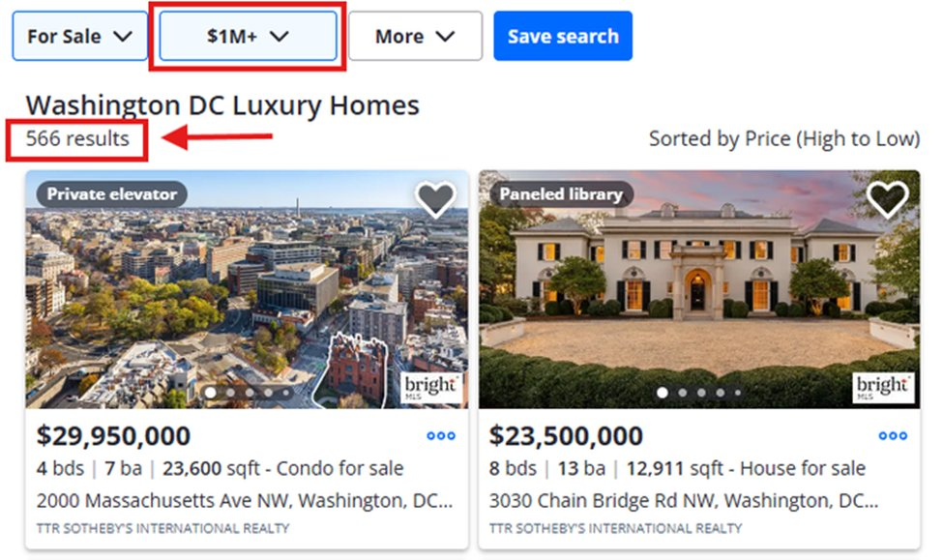
Task: Click Bright MLS logo on house photo
Action: point(884,387)
